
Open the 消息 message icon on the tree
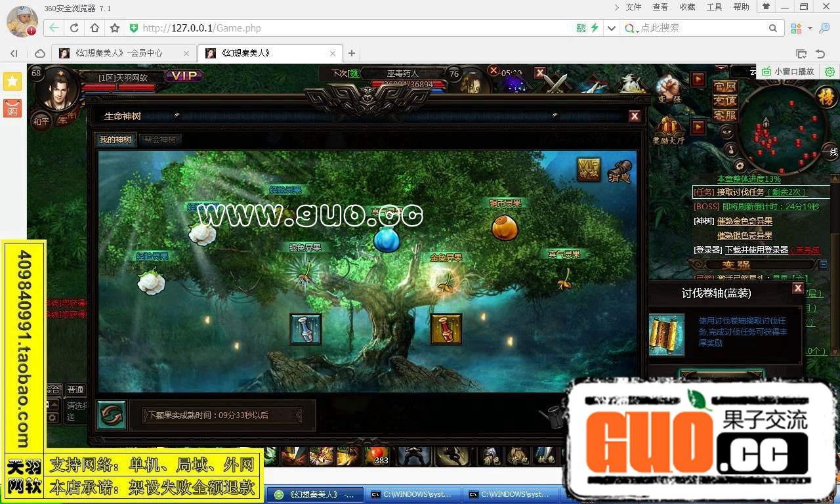pos(619,171)
